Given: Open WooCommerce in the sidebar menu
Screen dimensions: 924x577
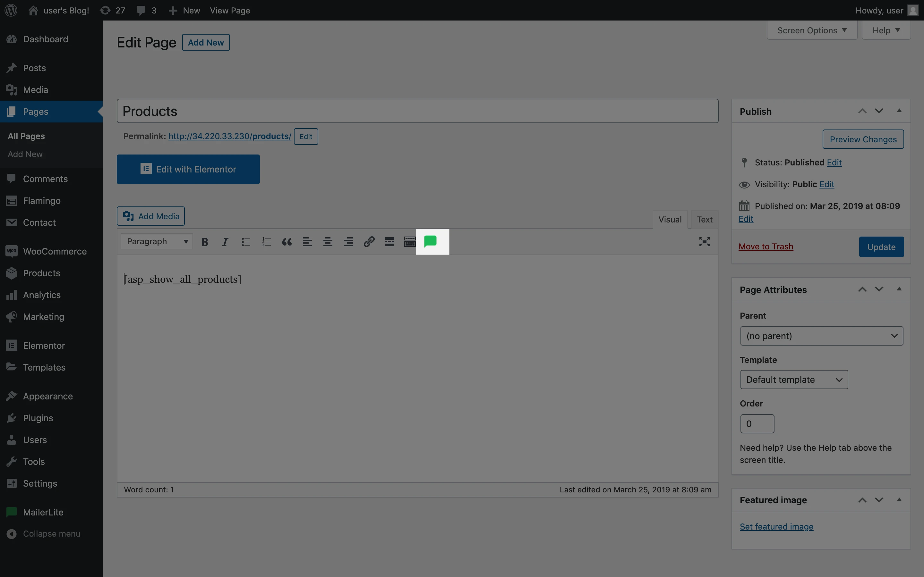Looking at the screenshot, I should tap(55, 251).
